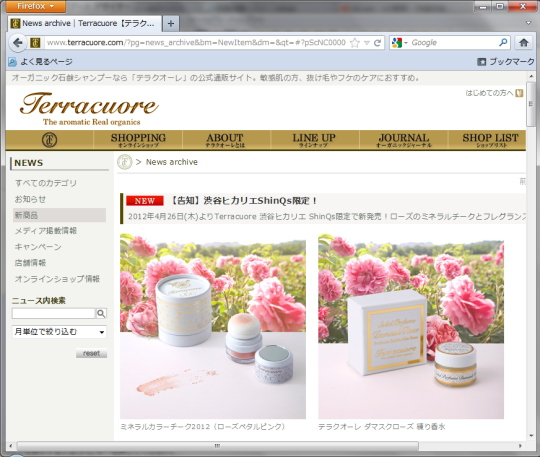Minimize the Firefox window
This screenshot has width=540, height=457.
(x=483, y=6)
